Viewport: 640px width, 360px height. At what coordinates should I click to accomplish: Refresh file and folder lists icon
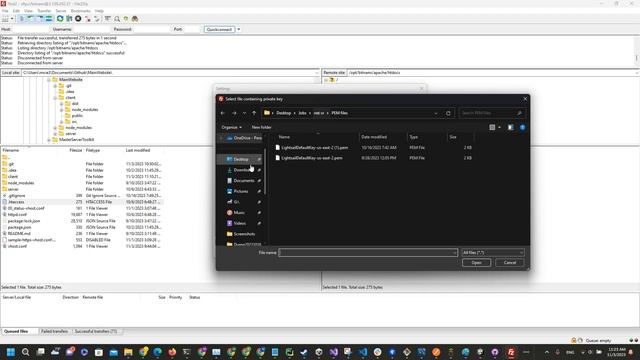coord(60,19)
